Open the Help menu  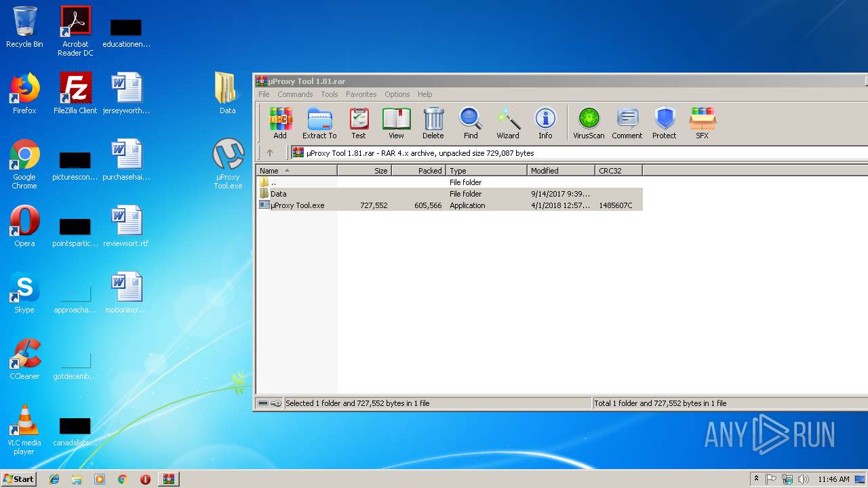pos(425,94)
